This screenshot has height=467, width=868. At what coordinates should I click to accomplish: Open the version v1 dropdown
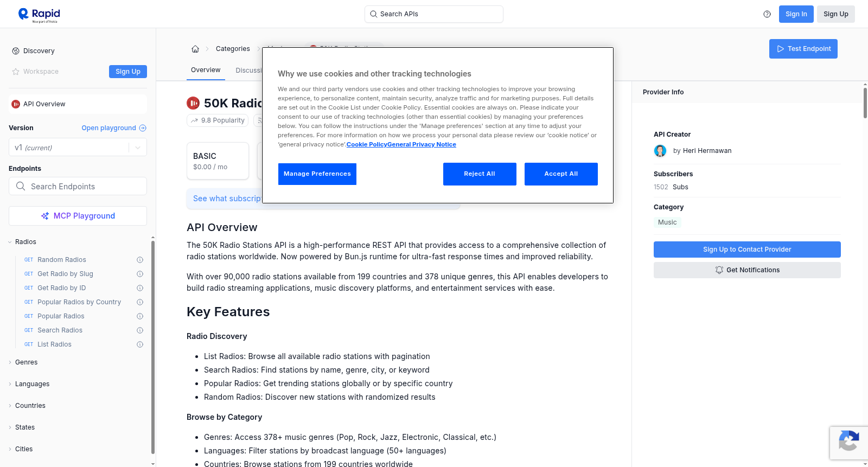tap(78, 148)
